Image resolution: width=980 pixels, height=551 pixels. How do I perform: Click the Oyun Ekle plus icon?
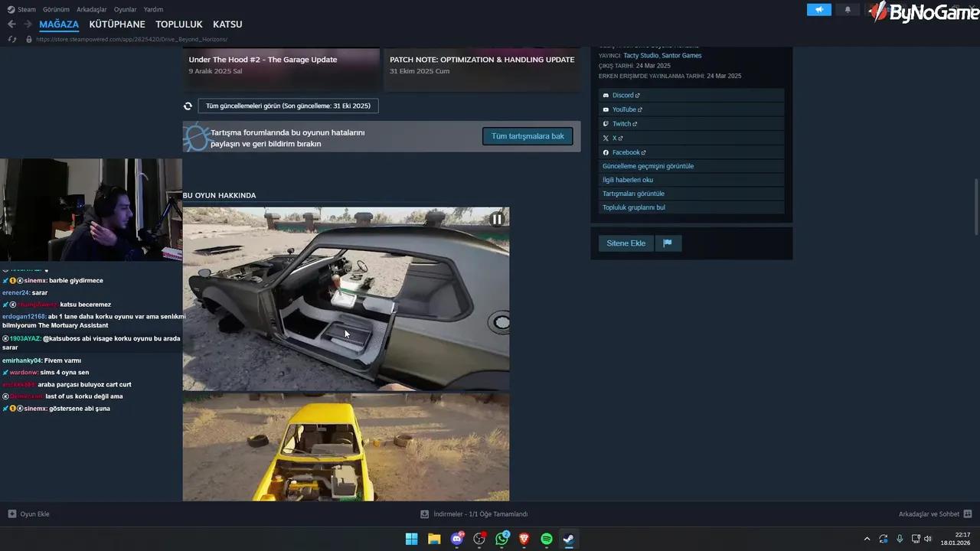click(x=11, y=514)
